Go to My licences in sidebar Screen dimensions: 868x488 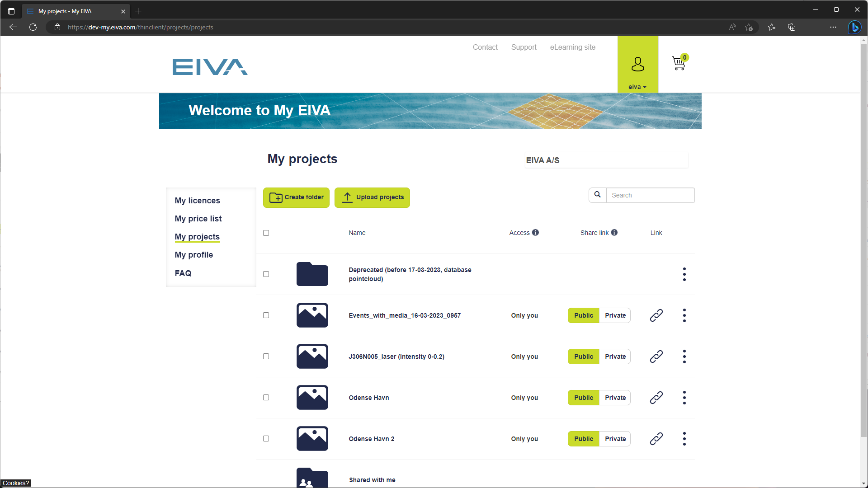tap(197, 201)
